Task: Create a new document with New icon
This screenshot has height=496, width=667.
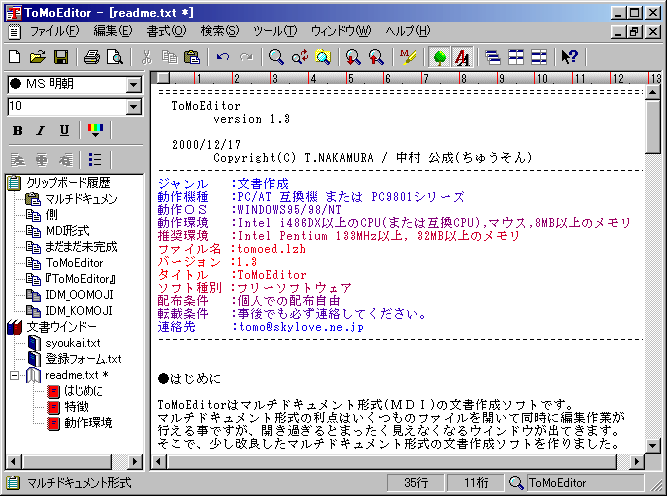Action: [15, 57]
